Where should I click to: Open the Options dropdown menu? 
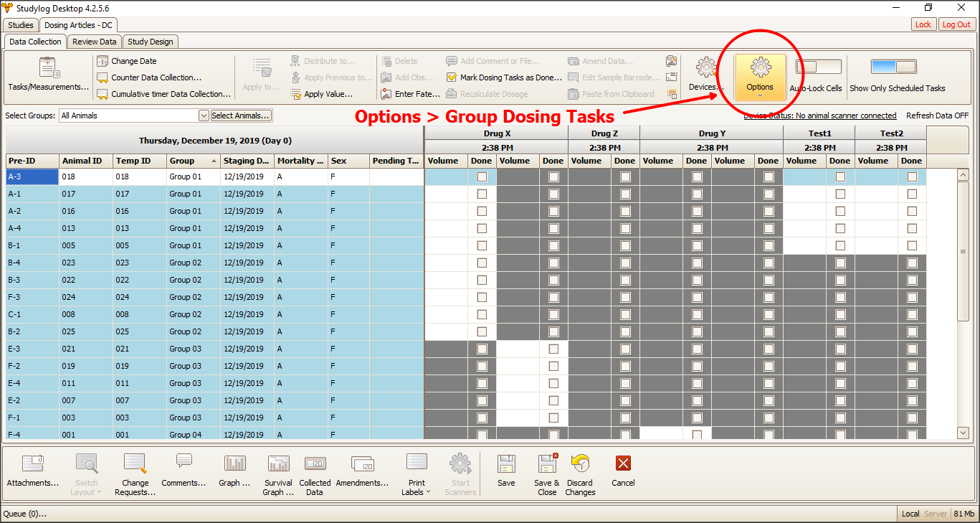pyautogui.click(x=760, y=77)
